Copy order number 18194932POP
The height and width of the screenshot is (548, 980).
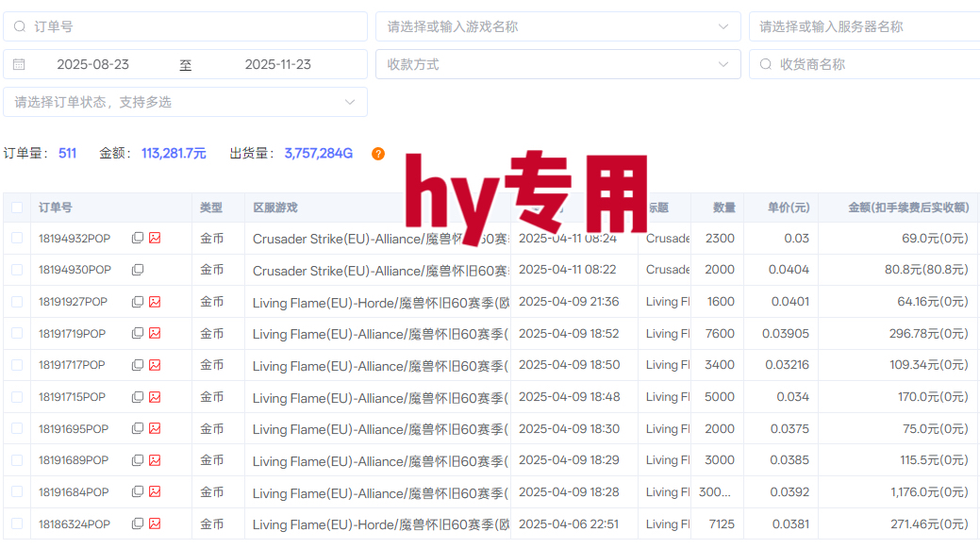click(138, 238)
